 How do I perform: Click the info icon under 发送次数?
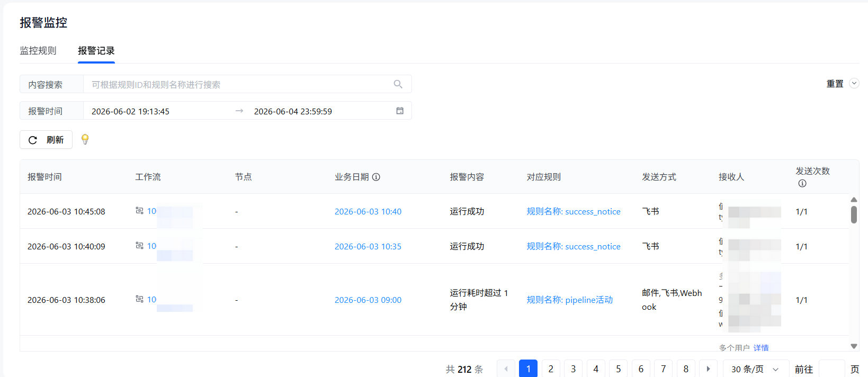click(x=802, y=183)
